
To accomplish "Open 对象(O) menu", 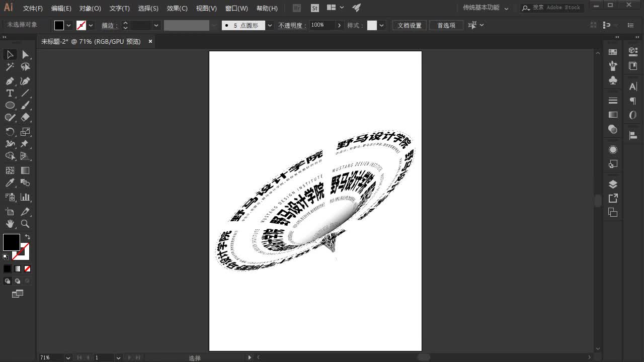I will [x=90, y=9].
